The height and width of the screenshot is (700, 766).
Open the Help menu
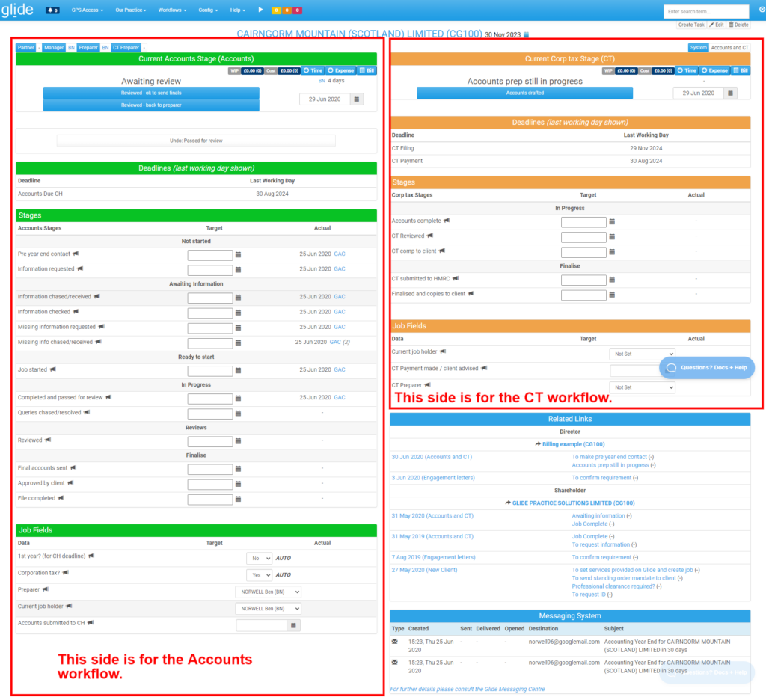pyautogui.click(x=238, y=10)
